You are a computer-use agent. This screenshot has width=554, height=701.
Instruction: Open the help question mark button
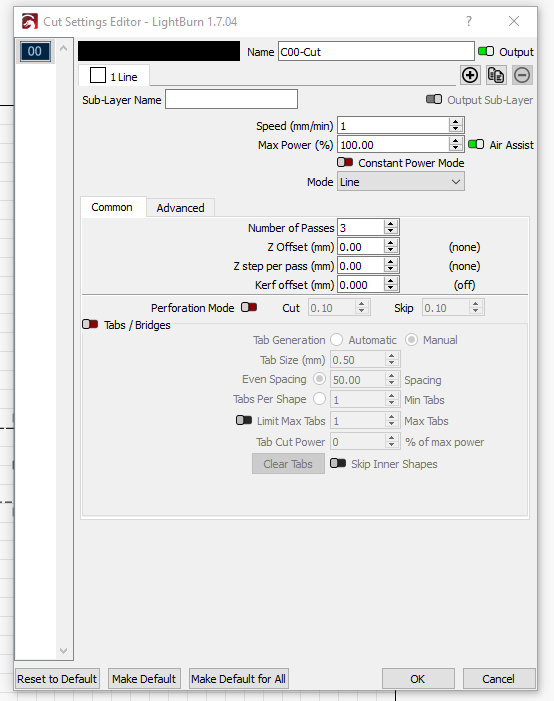click(469, 21)
